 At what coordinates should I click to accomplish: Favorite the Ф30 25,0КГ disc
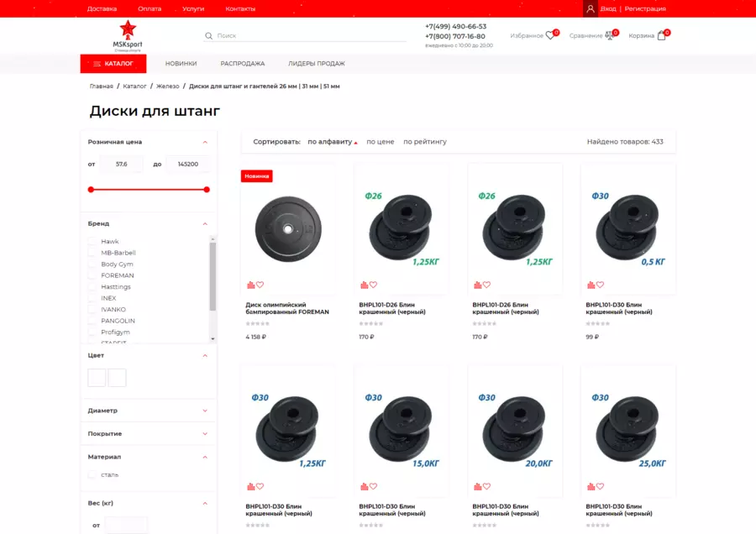click(600, 486)
